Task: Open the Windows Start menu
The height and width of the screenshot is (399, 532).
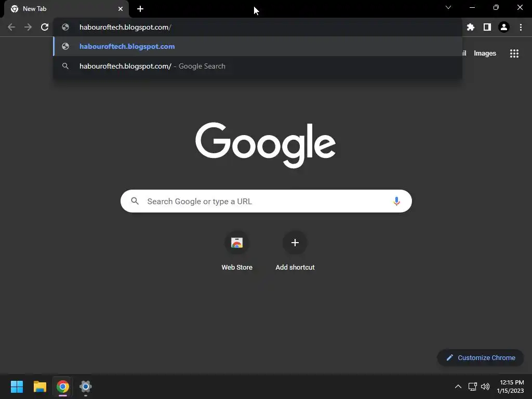Action: pos(17,387)
